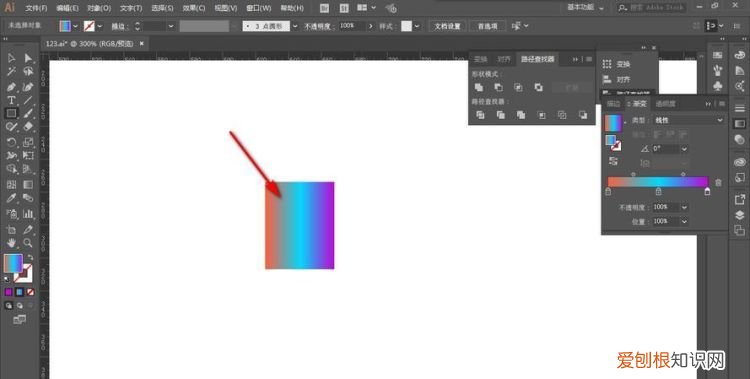Activate the Eyedropper tool
Screen dimensions: 750x379
(11, 198)
